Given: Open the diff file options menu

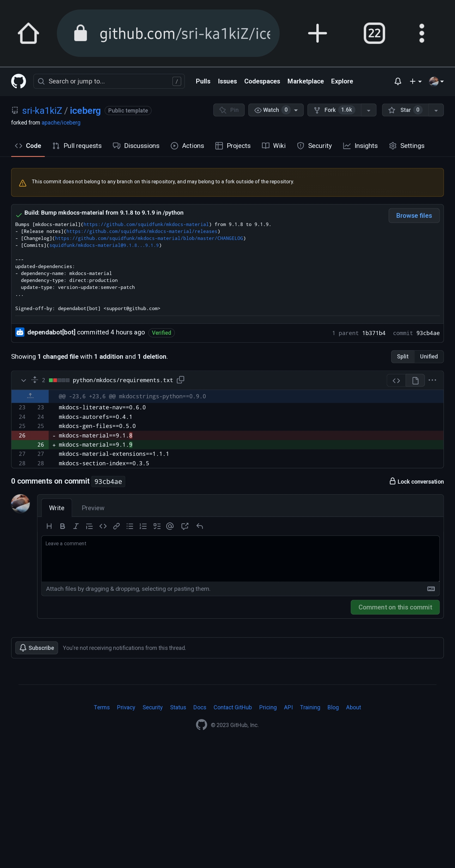Looking at the screenshot, I should point(432,380).
